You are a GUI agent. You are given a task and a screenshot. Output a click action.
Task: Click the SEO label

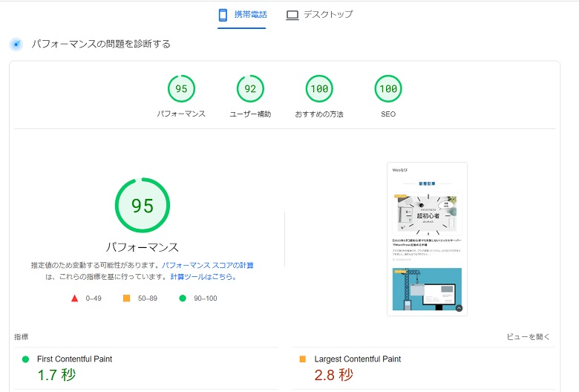(388, 114)
